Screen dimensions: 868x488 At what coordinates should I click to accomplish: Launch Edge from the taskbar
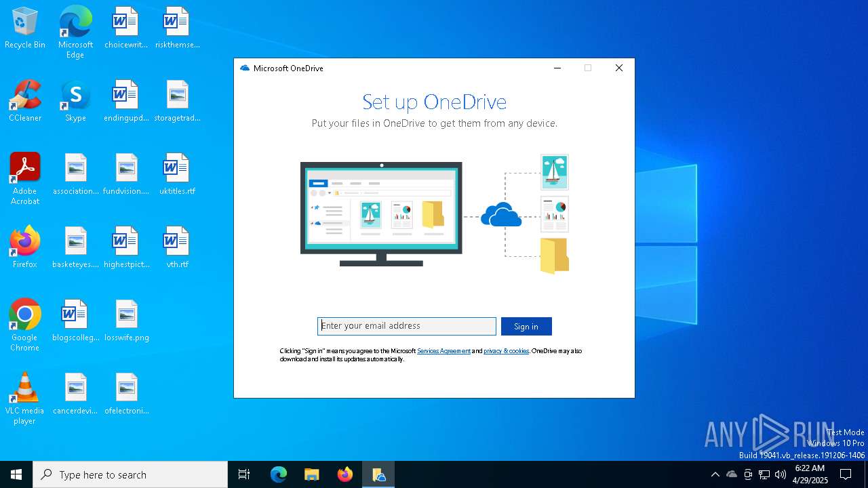tap(279, 474)
